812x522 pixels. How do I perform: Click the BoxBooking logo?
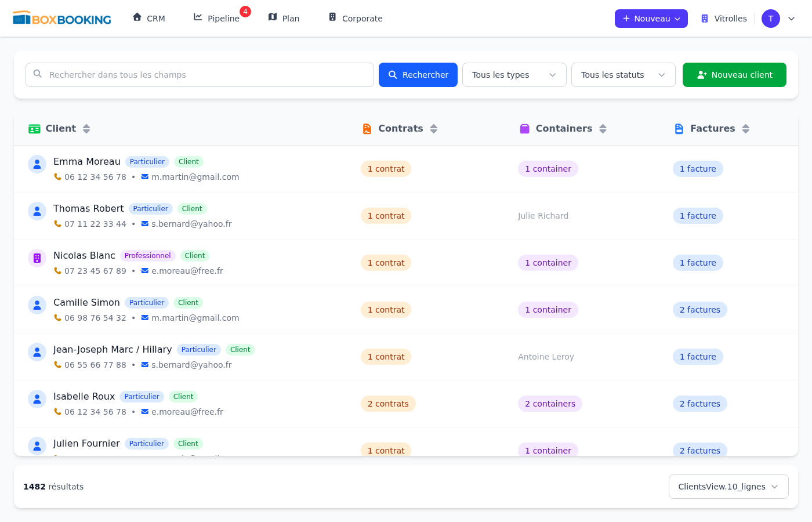click(x=62, y=19)
